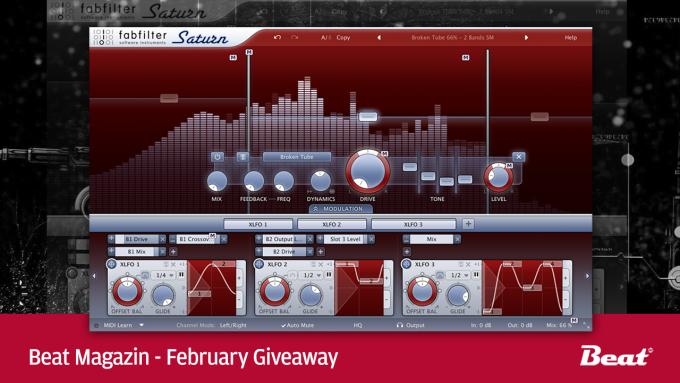Open the MIDI Learn dropdown arrow
This screenshot has width=680, height=383.
[x=141, y=325]
